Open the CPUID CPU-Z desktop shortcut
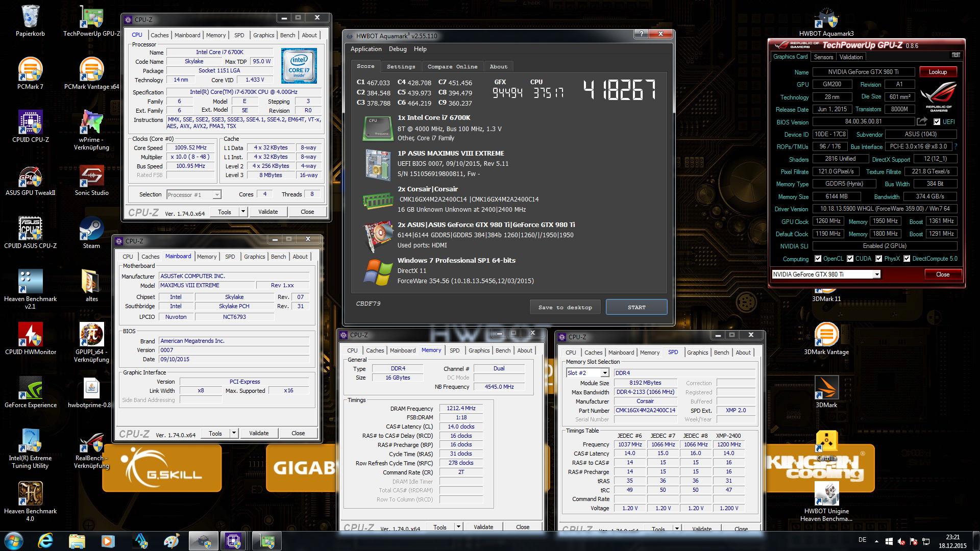This screenshot has height=551, width=980. (30, 127)
